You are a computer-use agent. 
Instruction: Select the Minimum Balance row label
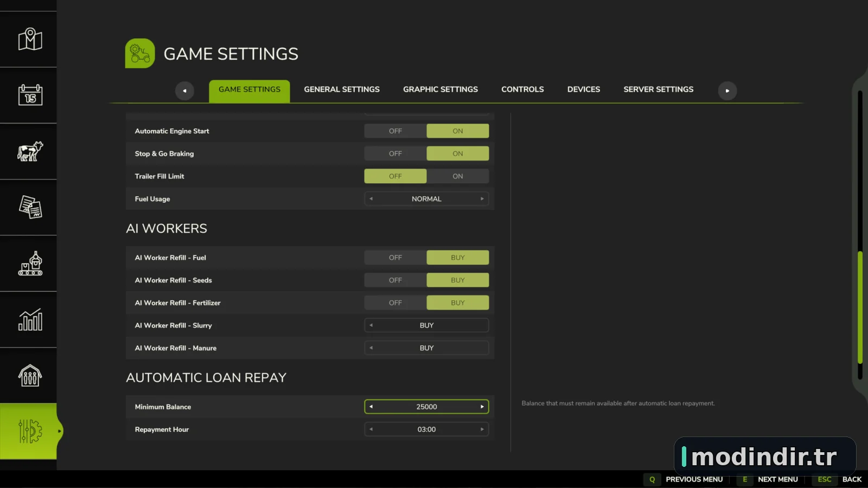(163, 407)
